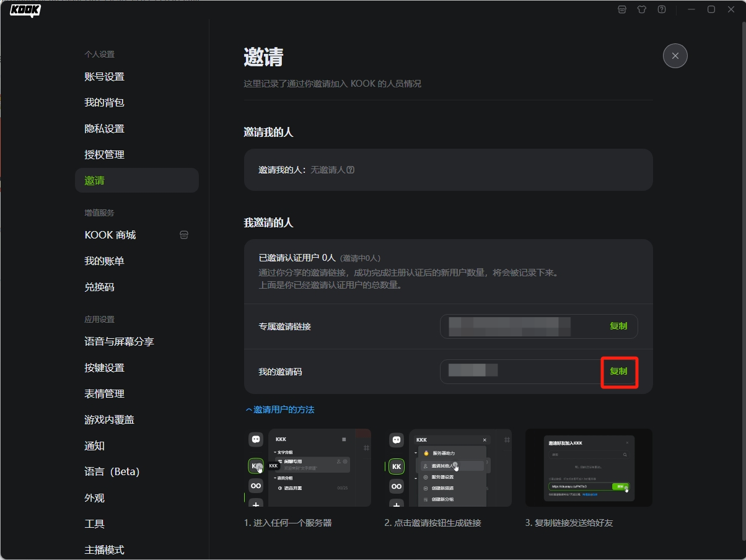Click the 邀请我的人 section heading

click(x=268, y=132)
